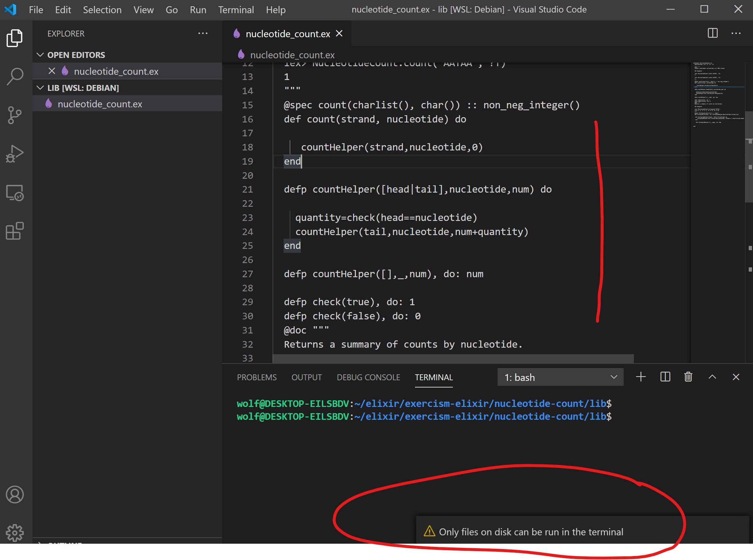This screenshot has width=753, height=560.
Task: Open the Explorer view
Action: coord(14,37)
